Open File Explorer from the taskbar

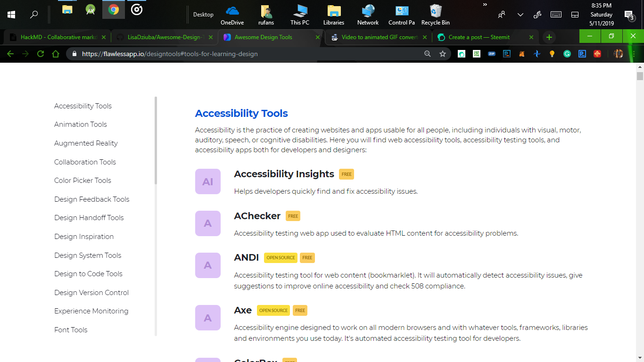(x=67, y=9)
